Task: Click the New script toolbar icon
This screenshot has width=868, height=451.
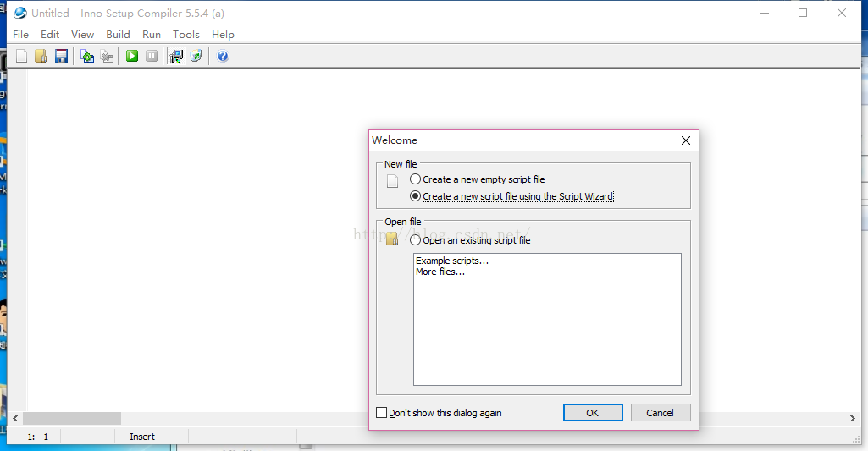Action: tap(21, 56)
